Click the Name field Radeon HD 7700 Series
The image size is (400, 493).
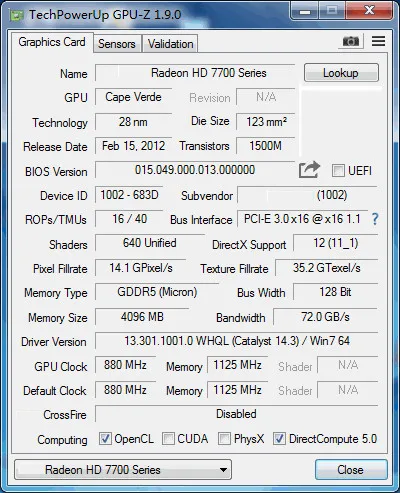click(x=195, y=73)
